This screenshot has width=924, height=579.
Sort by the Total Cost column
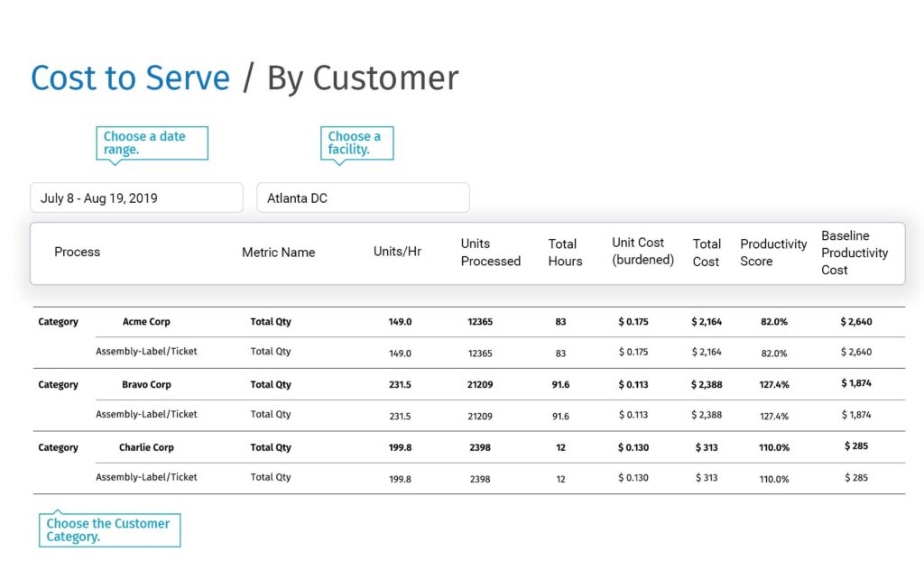707,252
